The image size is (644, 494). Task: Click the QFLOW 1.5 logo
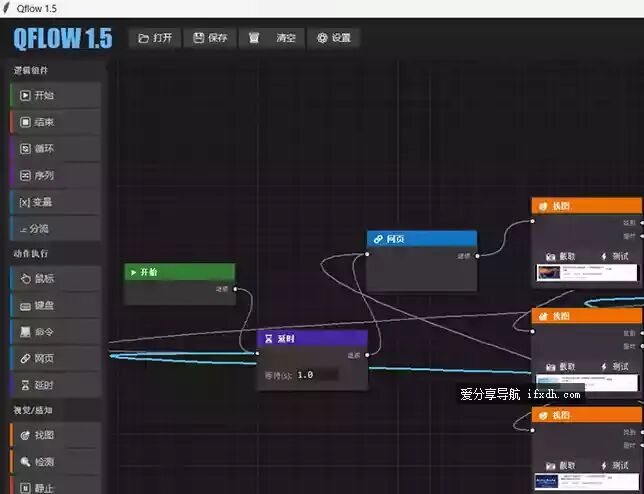62,39
